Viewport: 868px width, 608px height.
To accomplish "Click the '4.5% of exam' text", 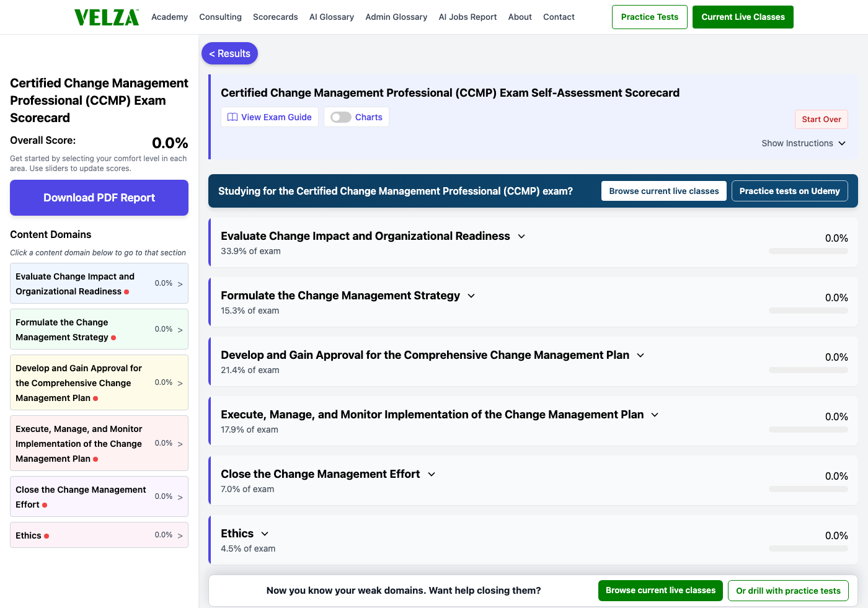I will [x=248, y=549].
